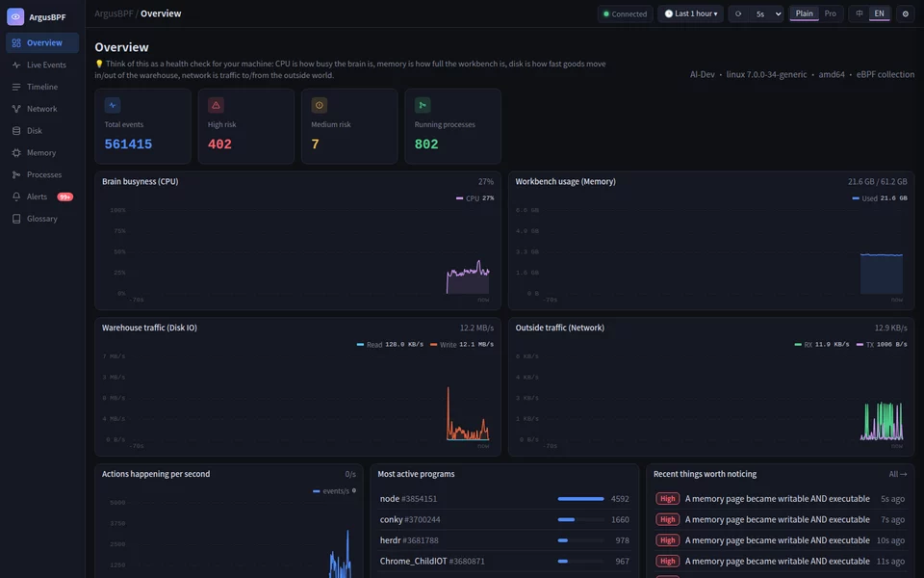Image resolution: width=924 pixels, height=578 pixels.
Task: Open the 5s refresh interval dropdown
Action: (x=768, y=13)
